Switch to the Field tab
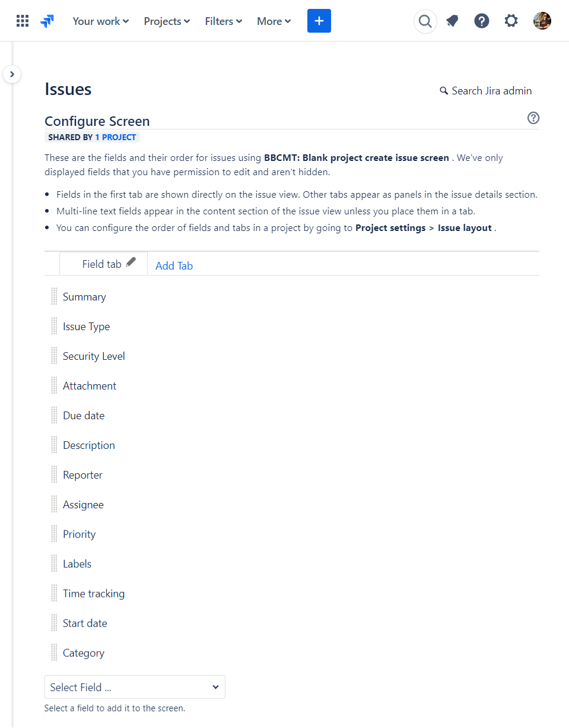569x728 pixels. tap(101, 264)
